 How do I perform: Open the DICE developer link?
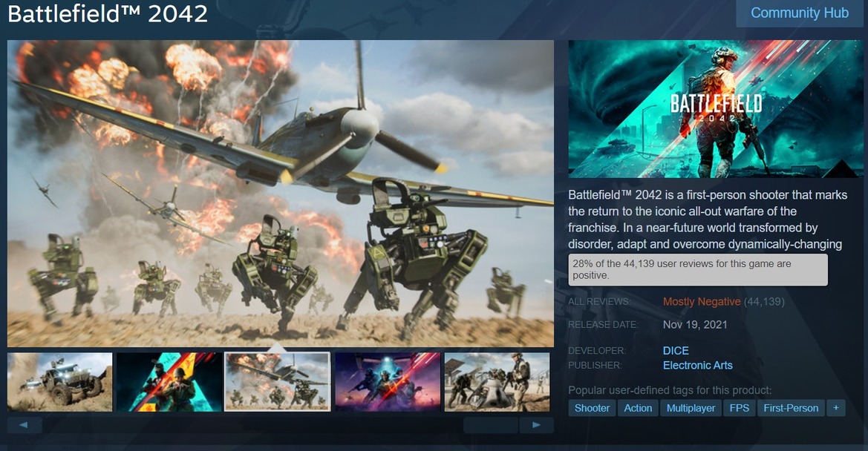pos(676,350)
